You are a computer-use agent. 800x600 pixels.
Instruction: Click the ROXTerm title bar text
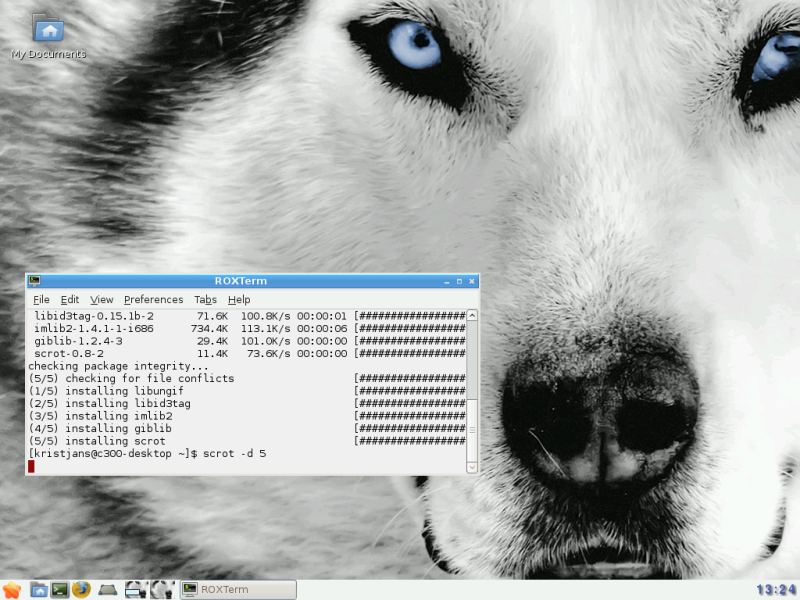[241, 281]
